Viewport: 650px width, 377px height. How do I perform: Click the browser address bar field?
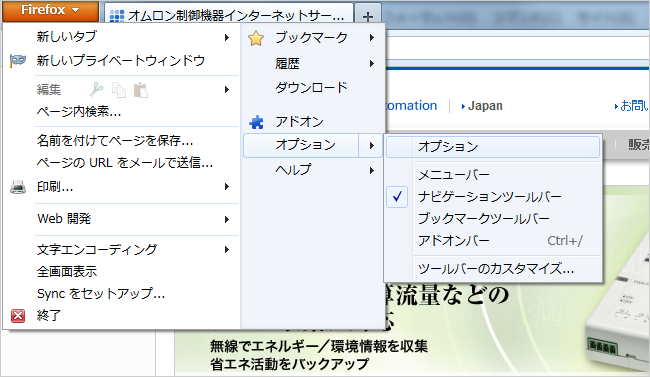tap(517, 49)
